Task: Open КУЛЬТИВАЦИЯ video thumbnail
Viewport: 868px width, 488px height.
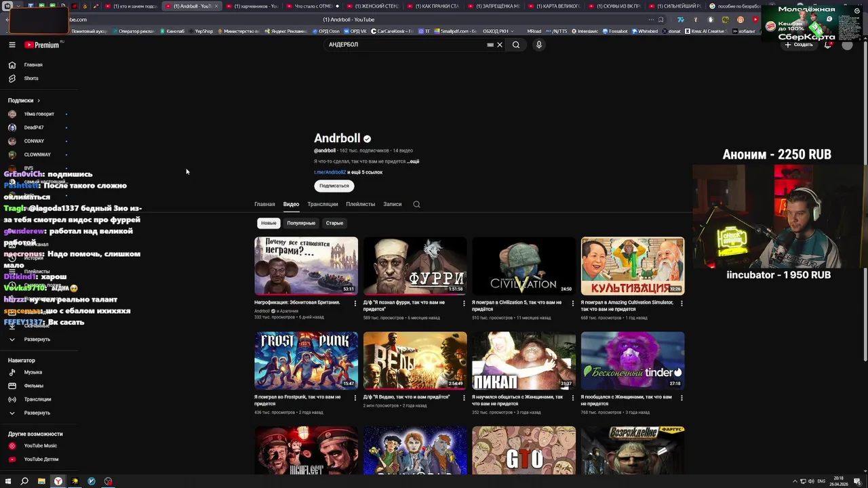Action: [x=633, y=266]
